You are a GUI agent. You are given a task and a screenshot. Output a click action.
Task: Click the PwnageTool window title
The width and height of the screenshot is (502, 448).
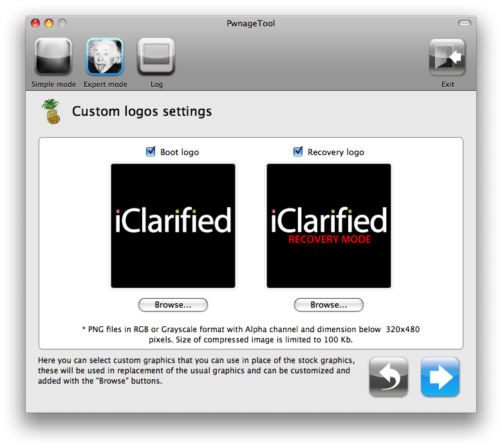(251, 24)
